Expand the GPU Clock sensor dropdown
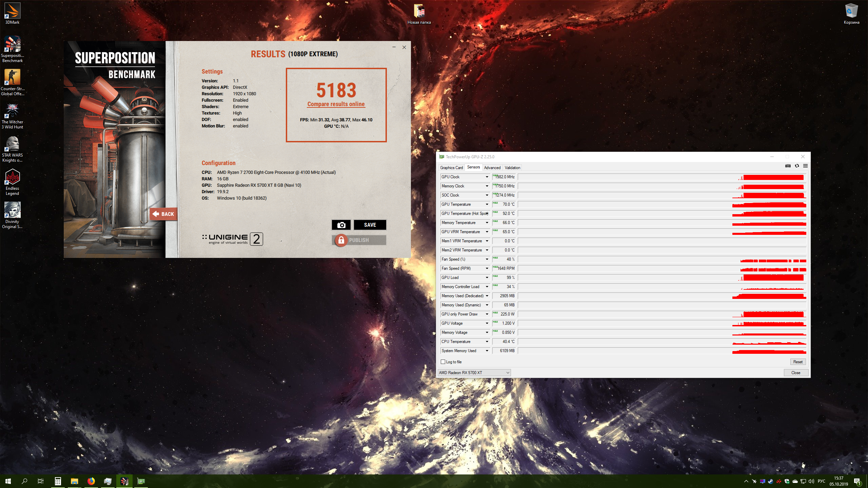Viewport: 868px width, 488px height. [x=487, y=177]
